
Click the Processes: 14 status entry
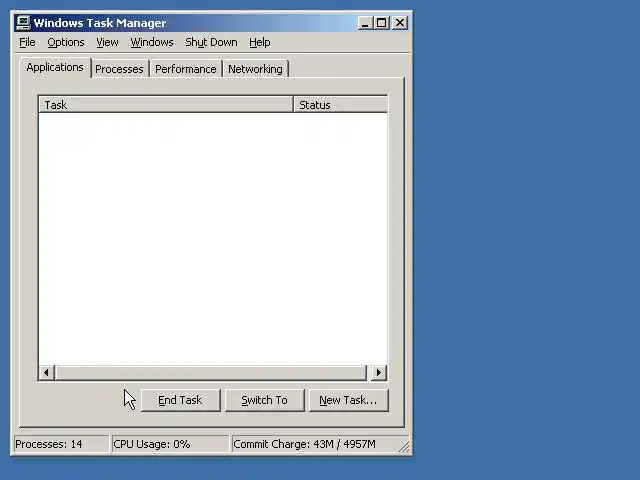61,444
